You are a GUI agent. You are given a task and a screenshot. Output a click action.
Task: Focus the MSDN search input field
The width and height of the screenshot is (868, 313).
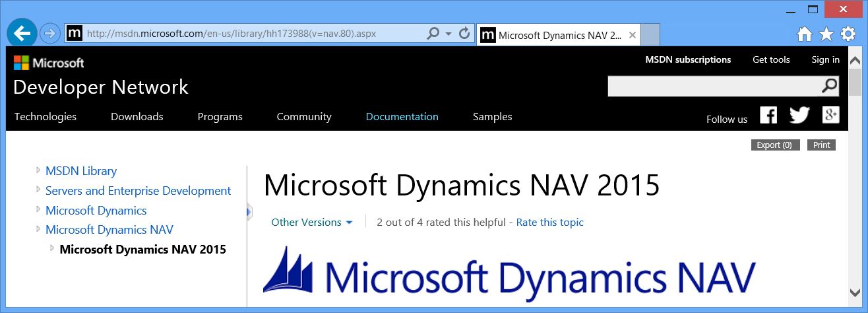point(714,86)
